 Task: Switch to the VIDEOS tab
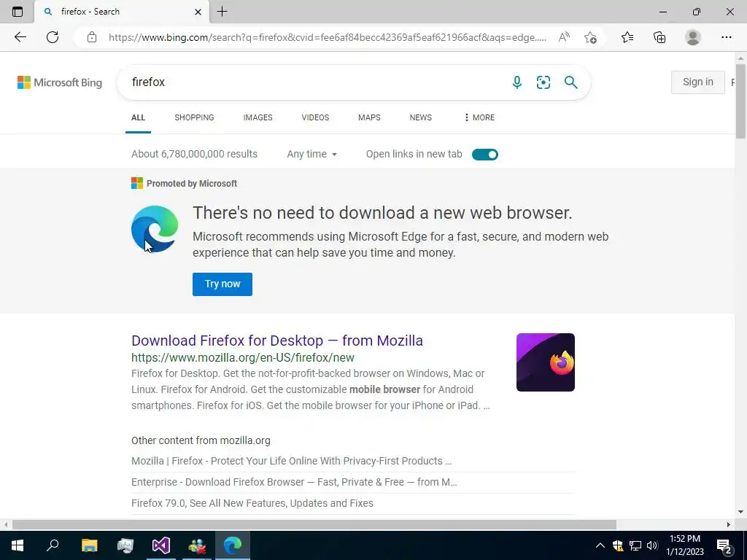click(315, 117)
